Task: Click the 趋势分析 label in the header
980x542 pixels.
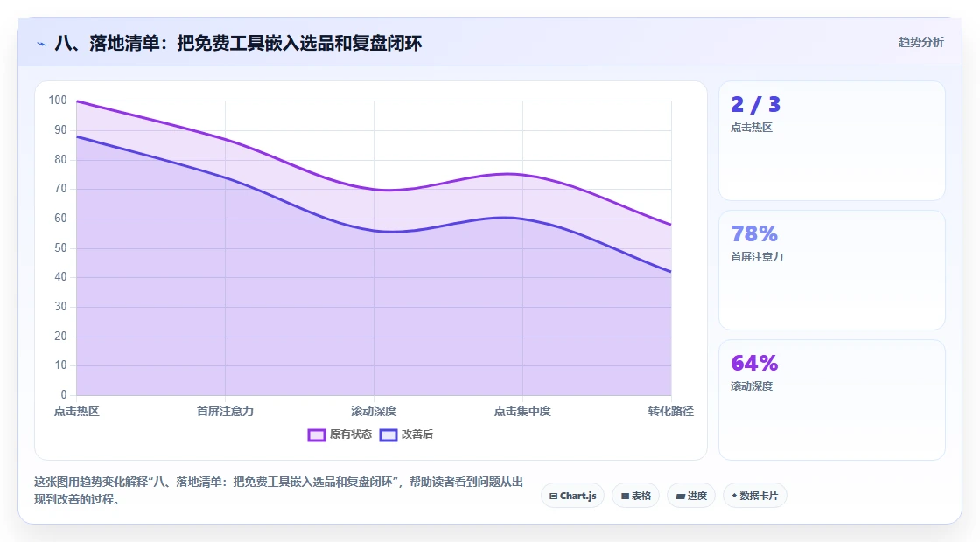Action: 920,43
